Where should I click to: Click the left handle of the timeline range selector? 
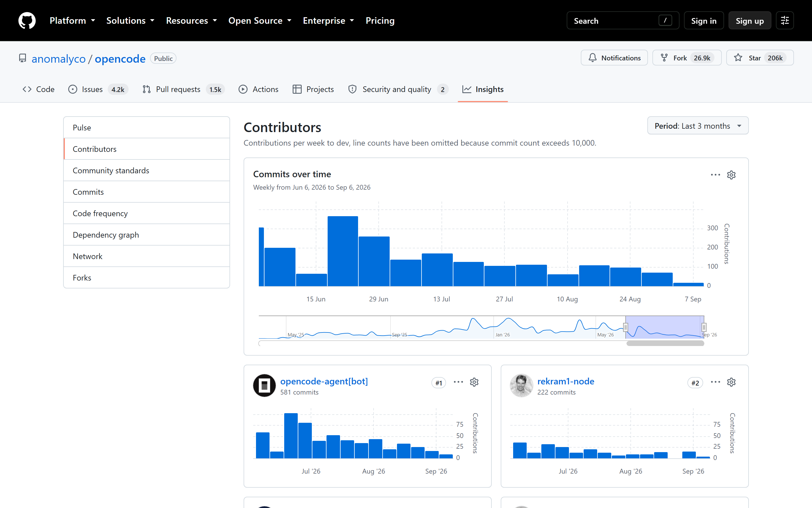(x=625, y=327)
